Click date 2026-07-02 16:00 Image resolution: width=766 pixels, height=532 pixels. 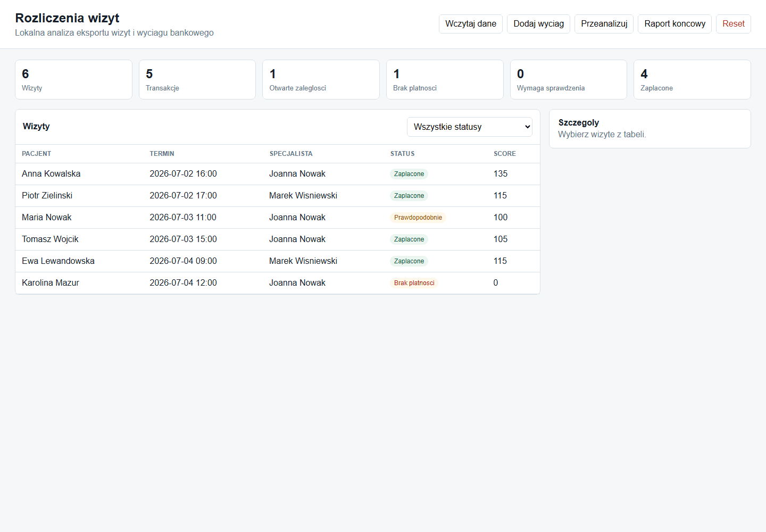pos(183,174)
